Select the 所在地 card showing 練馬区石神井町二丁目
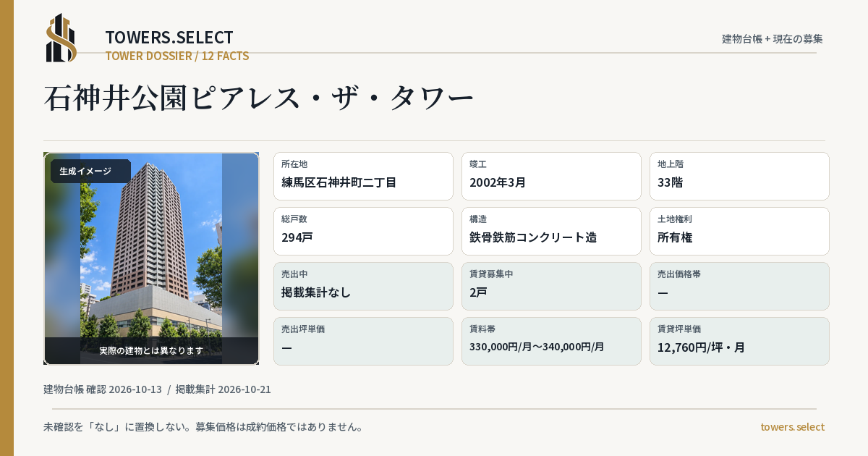Image resolution: width=868 pixels, height=456 pixels. click(x=363, y=176)
